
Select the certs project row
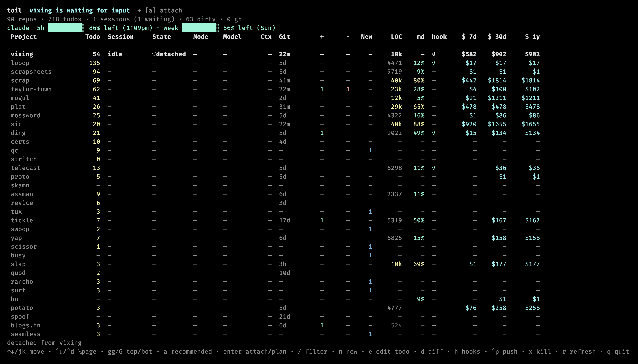coord(274,142)
